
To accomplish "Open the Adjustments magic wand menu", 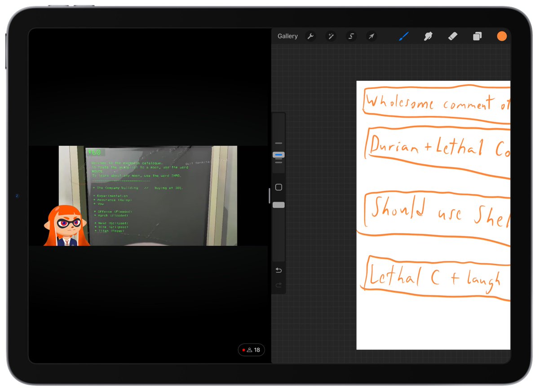I will click(331, 36).
